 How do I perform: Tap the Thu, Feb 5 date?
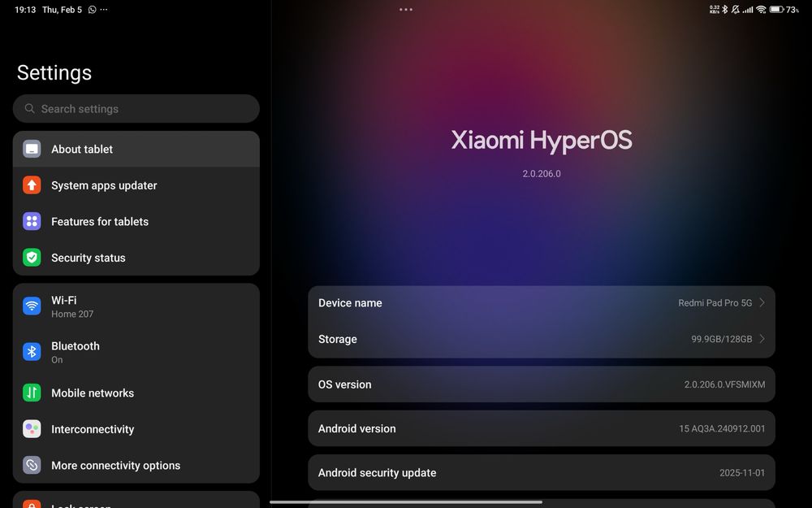pyautogui.click(x=62, y=9)
